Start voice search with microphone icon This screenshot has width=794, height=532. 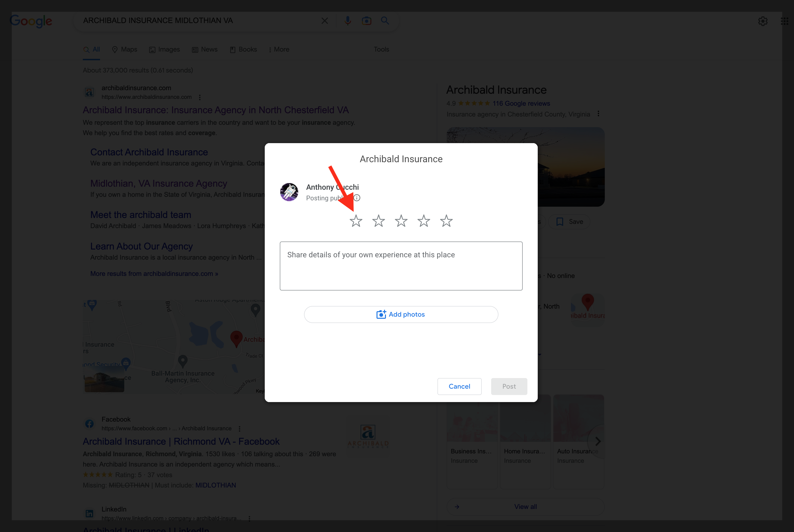(348, 21)
